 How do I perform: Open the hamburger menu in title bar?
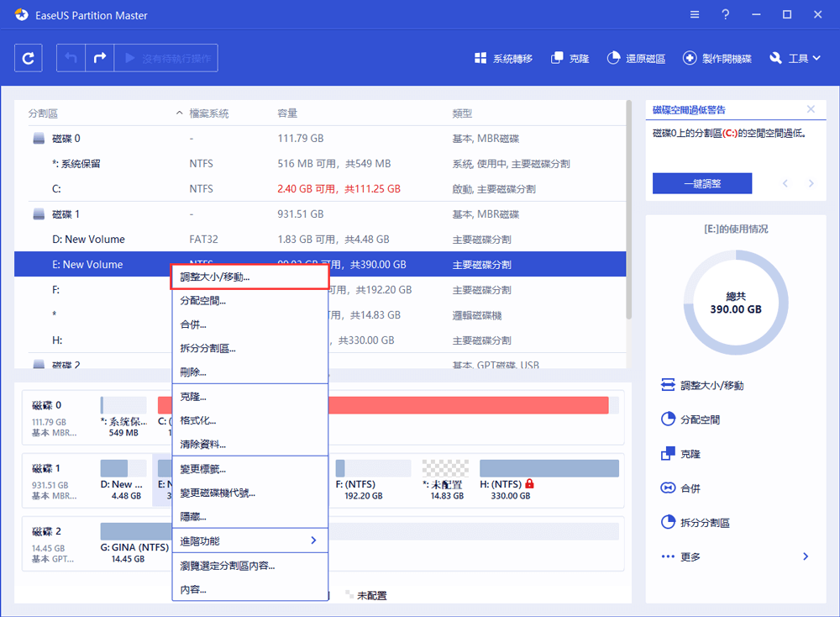point(695,15)
